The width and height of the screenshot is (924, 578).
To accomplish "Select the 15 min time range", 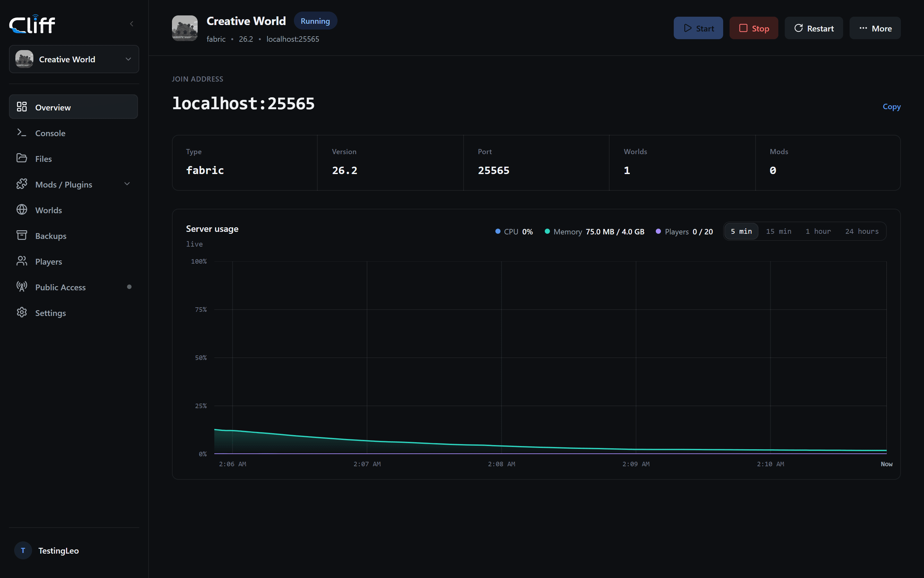I will 779,231.
